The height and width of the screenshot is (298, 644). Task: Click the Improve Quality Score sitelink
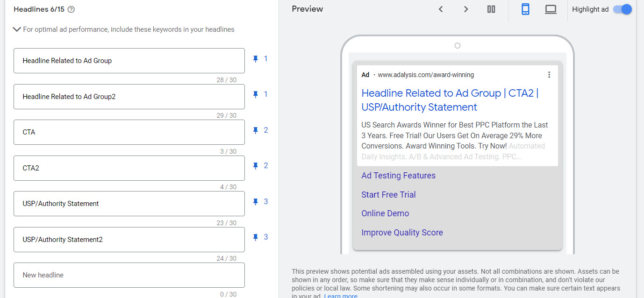click(x=402, y=233)
